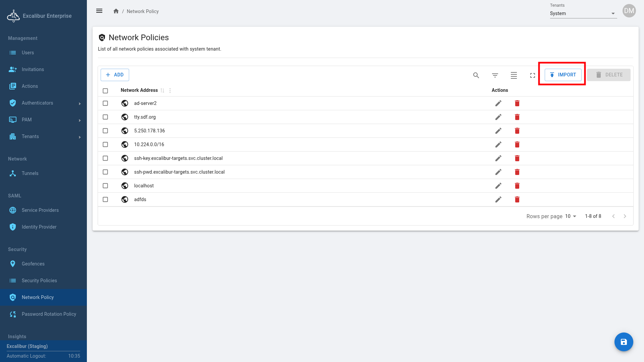This screenshot has height=362, width=644.
Task: Go to Security Policies in sidebar
Action: (x=39, y=281)
